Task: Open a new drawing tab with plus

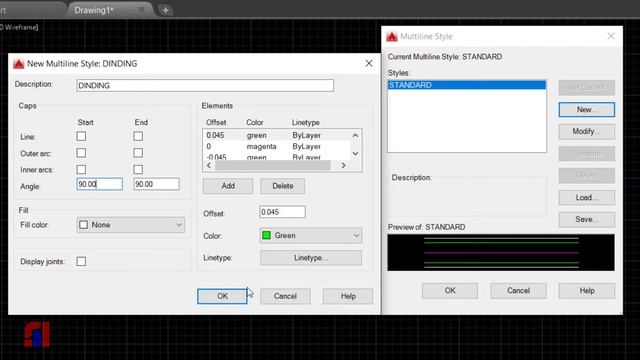Action: 165,10
